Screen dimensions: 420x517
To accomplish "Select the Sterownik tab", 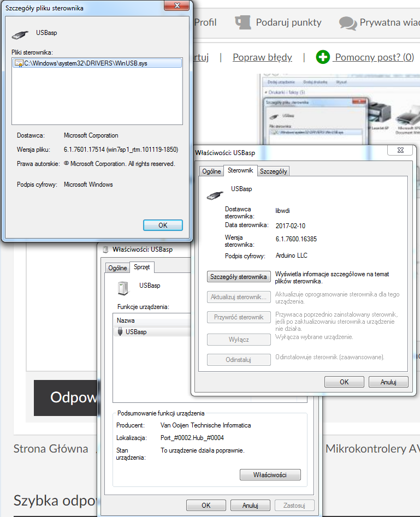I will [240, 170].
